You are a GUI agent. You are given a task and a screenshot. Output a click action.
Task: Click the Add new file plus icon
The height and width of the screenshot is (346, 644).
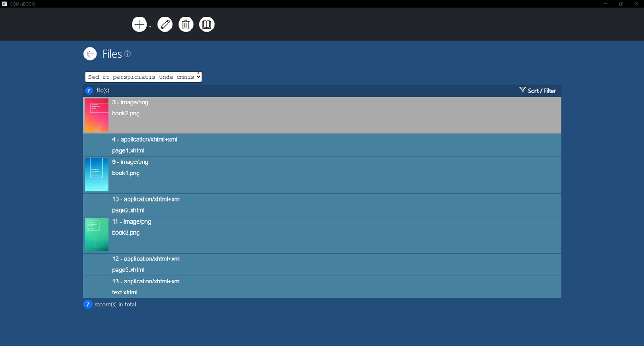[x=139, y=24]
